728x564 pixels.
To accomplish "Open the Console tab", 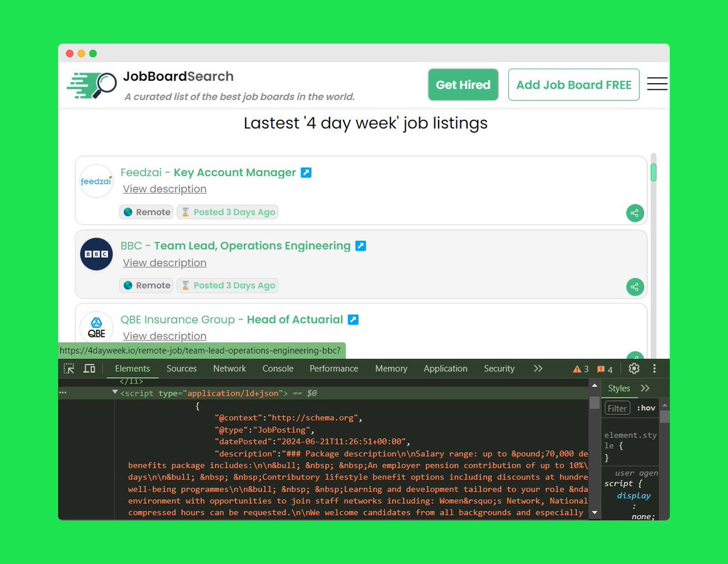I will 278,369.
